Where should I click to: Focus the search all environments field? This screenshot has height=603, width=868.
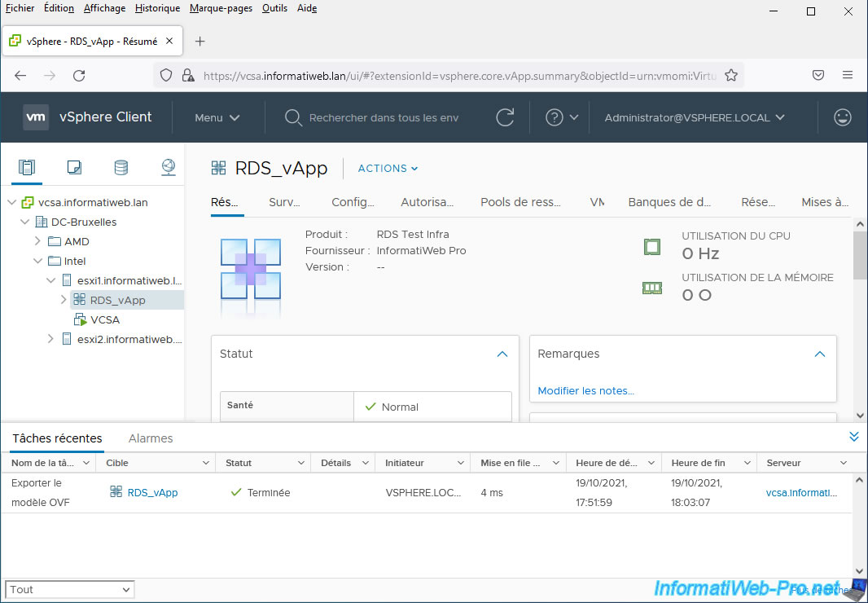click(384, 117)
